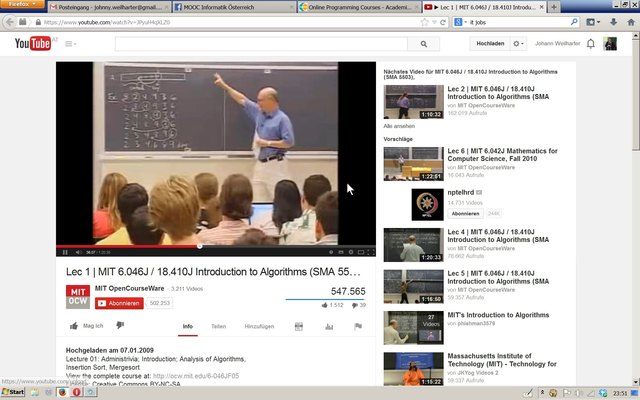Switch to the Posteingang Gmail tab
This screenshot has width=640, height=400.
point(109,7)
